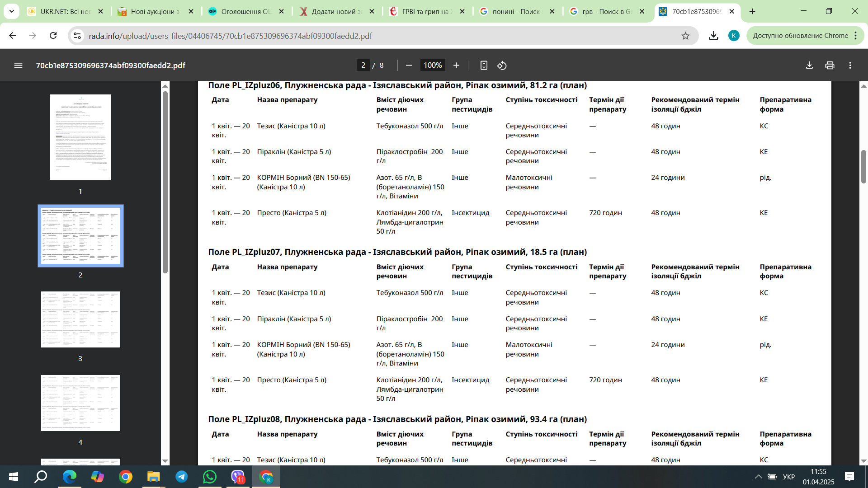This screenshot has height=488, width=868.
Task: Open Telegram from the taskbar
Action: tap(182, 477)
